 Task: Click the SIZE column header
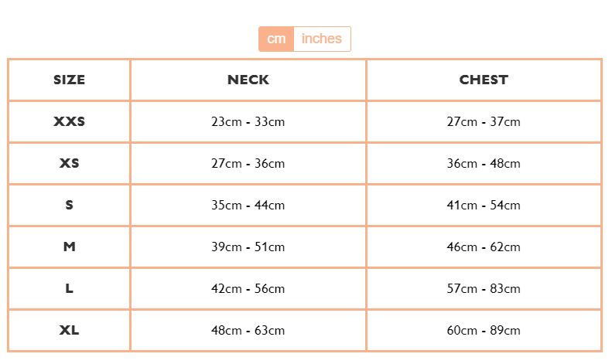[69, 80]
